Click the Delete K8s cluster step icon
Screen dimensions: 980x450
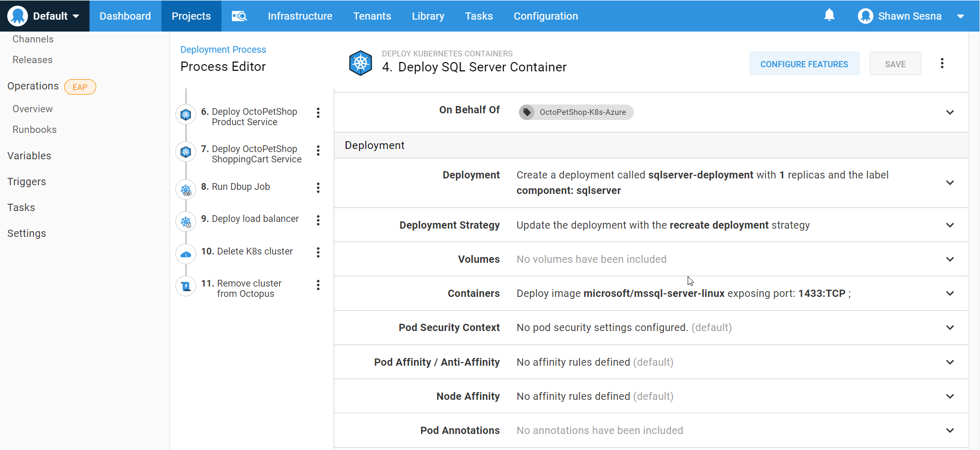186,254
